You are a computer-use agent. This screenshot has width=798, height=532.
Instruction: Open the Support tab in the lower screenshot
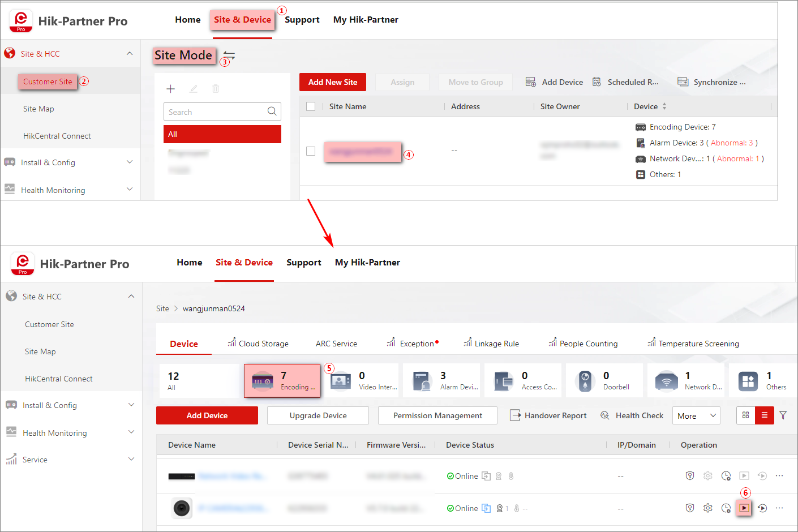coord(304,263)
